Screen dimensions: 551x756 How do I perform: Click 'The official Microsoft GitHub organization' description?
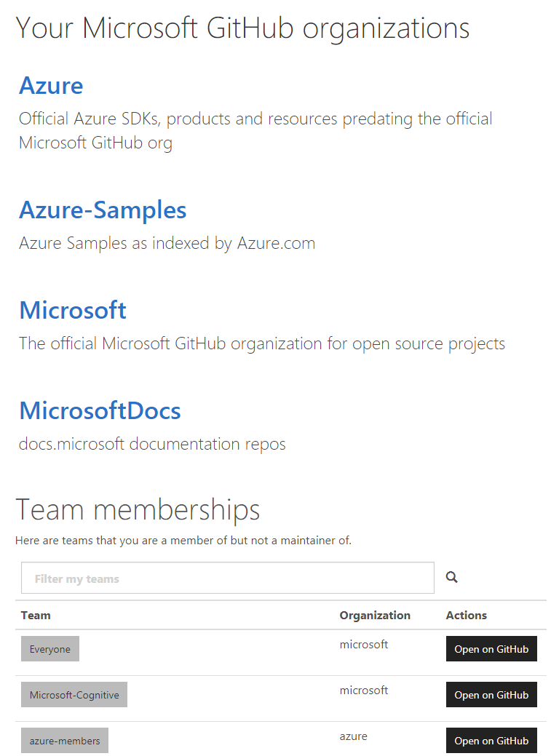click(x=262, y=343)
